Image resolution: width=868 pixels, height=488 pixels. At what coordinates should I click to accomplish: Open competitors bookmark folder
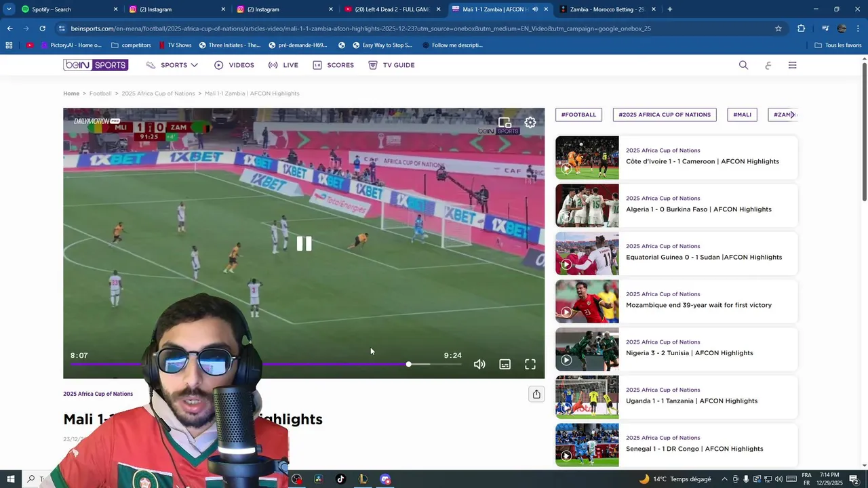(x=131, y=45)
